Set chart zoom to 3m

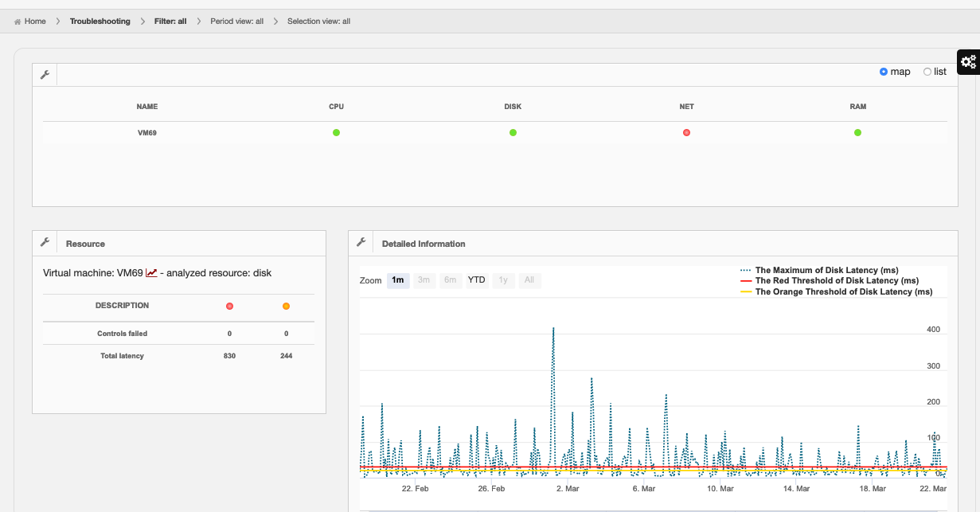424,280
